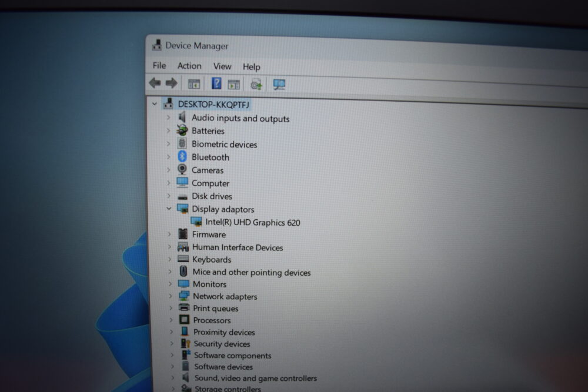Screen dimensions: 588x392
Task: Select the Cameras category label
Action: pyautogui.click(x=208, y=170)
